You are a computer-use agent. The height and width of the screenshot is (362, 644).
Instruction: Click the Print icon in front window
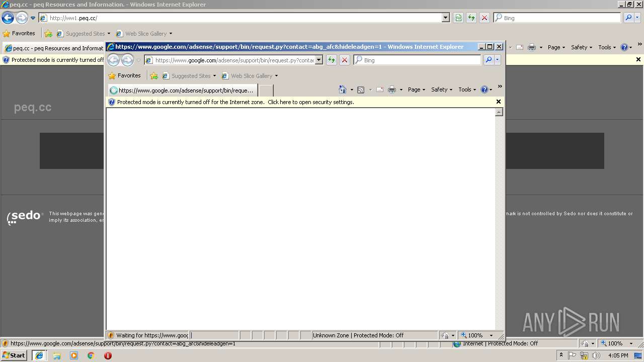[x=392, y=89]
